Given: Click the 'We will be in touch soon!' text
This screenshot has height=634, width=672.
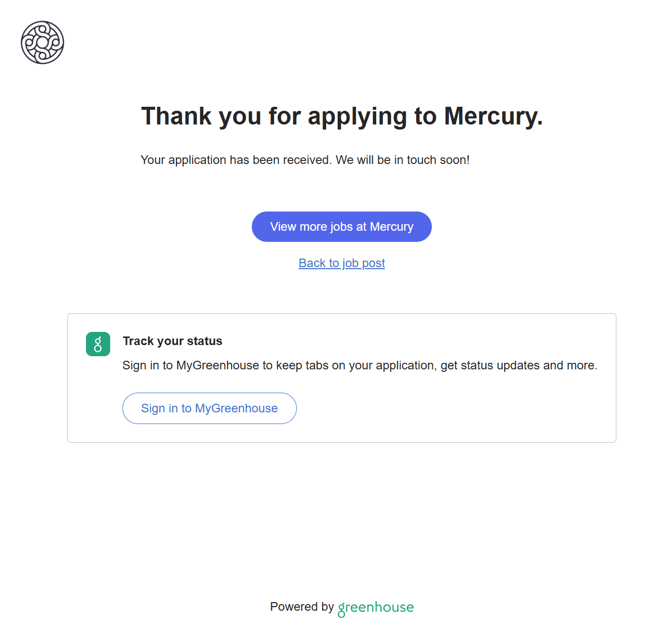Looking at the screenshot, I should pos(402,160).
